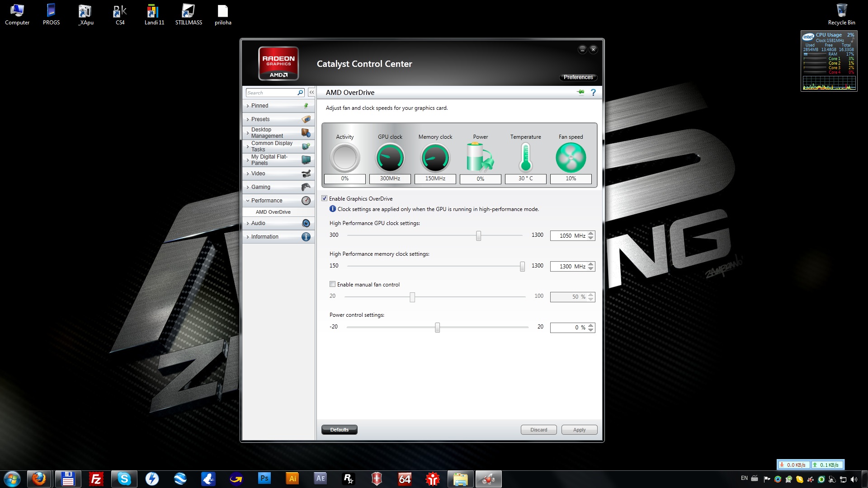The image size is (868, 488).
Task: Expand Desktop Management section
Action: point(278,133)
